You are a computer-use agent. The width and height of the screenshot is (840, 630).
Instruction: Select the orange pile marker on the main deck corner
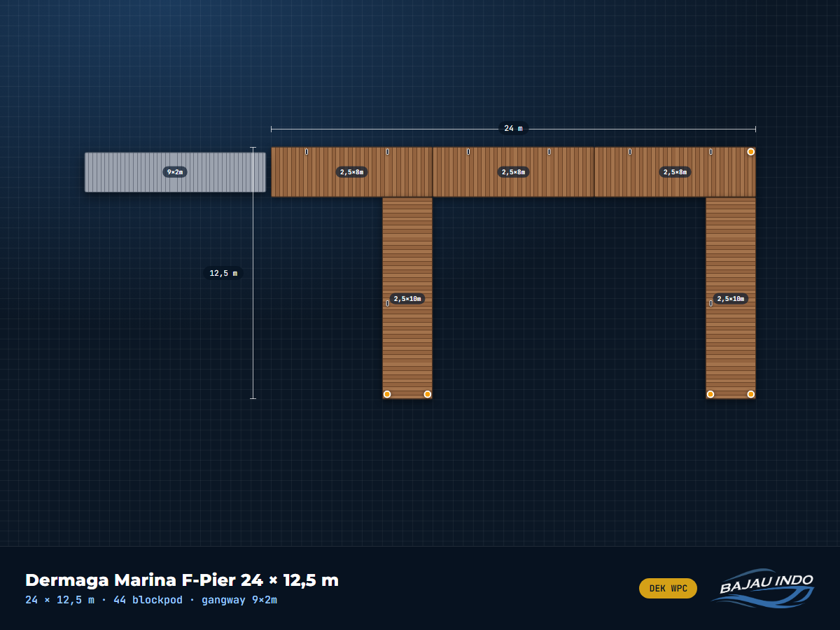751,152
